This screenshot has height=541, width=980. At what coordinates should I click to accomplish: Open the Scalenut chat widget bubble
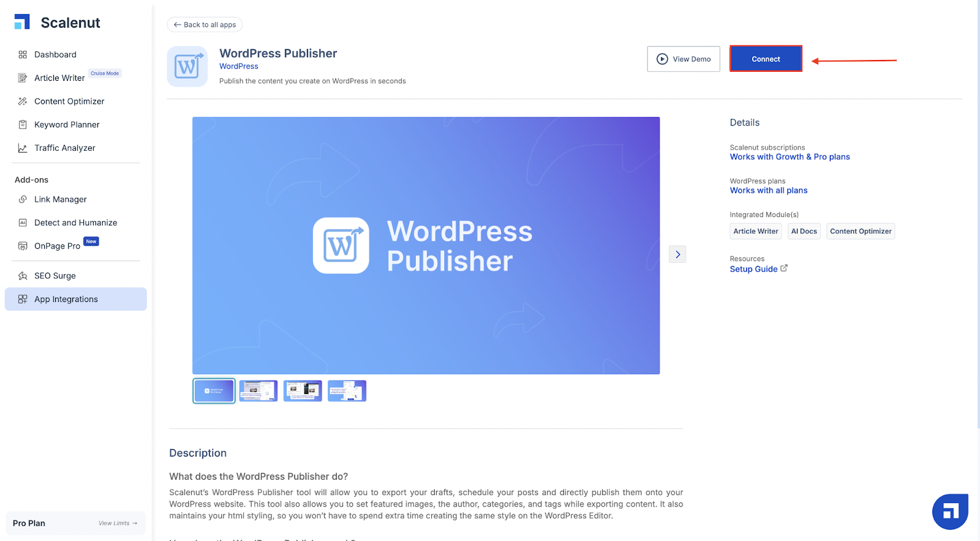(950, 511)
